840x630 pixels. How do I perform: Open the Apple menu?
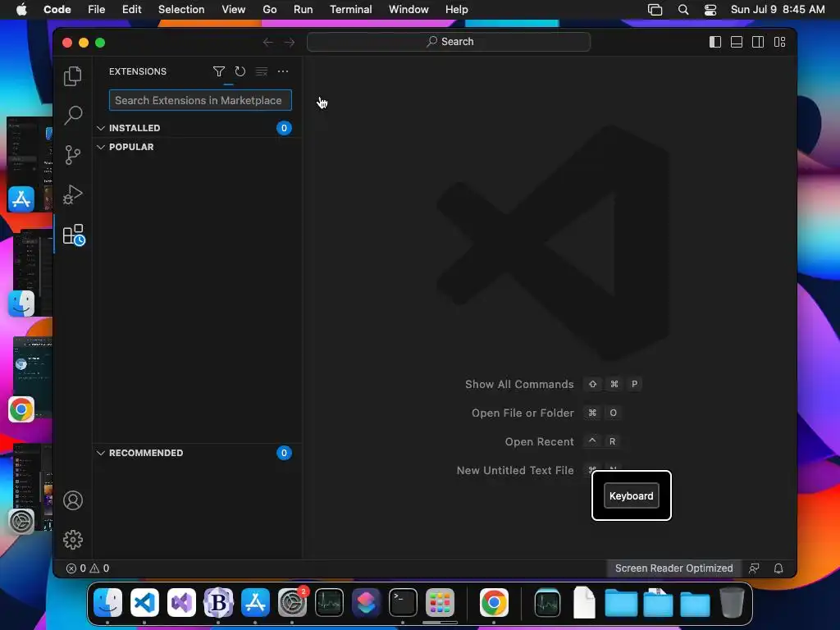(21, 10)
